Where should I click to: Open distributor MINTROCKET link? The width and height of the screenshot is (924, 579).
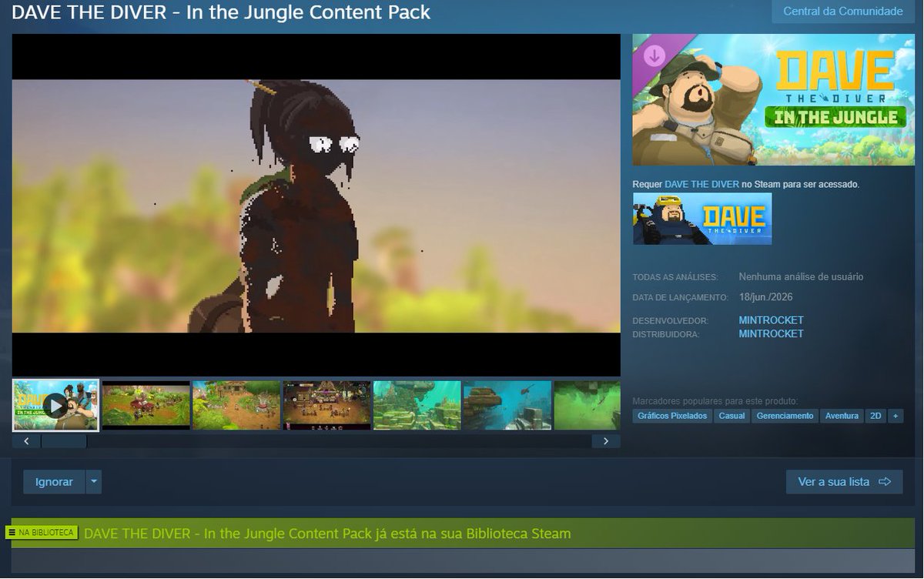[x=771, y=334]
